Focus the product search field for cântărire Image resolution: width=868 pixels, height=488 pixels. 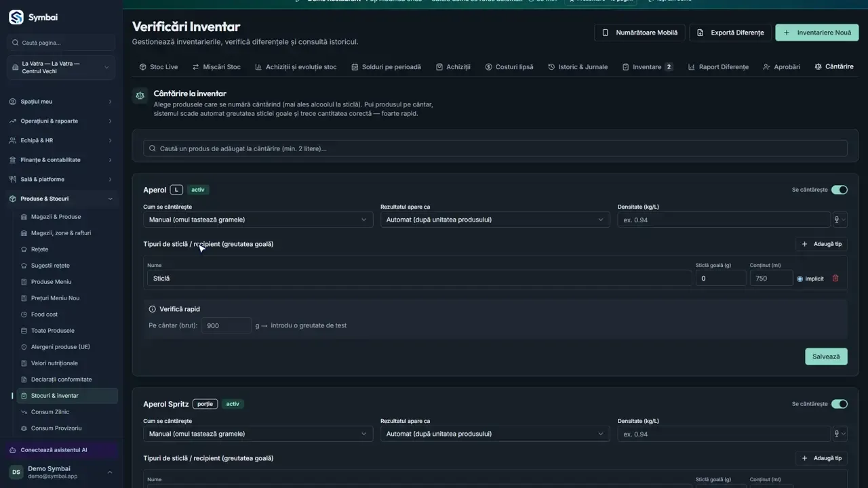click(x=495, y=148)
